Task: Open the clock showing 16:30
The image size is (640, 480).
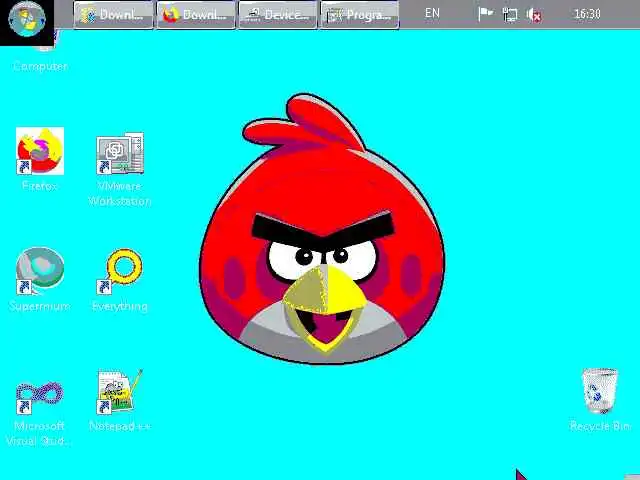Action: click(587, 14)
